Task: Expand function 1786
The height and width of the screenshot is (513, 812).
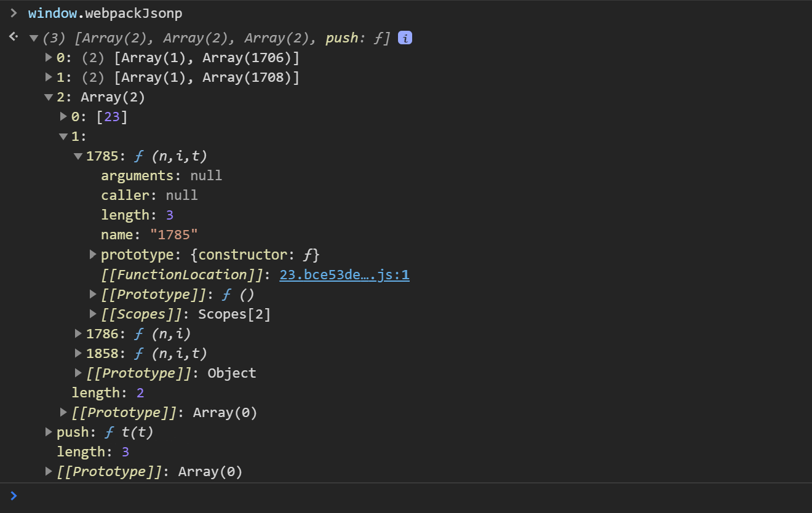Action: coord(78,333)
